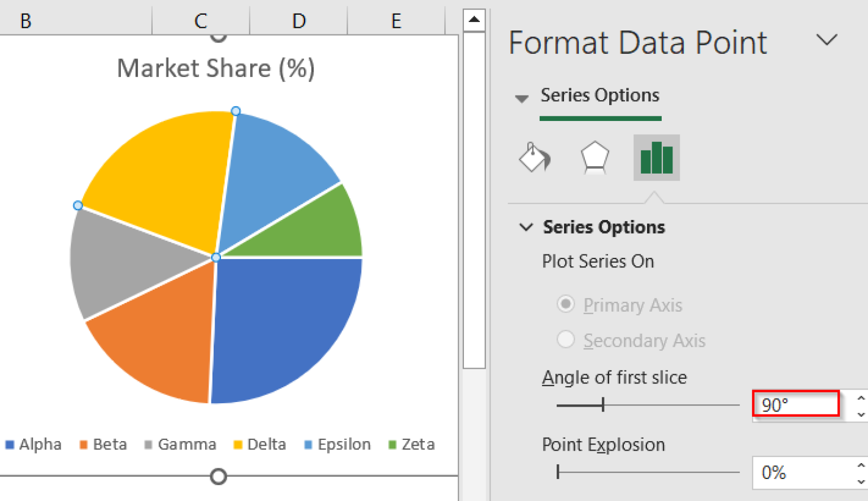The image size is (868, 501).
Task: Switch to the Effects settings
Action: tap(595, 158)
